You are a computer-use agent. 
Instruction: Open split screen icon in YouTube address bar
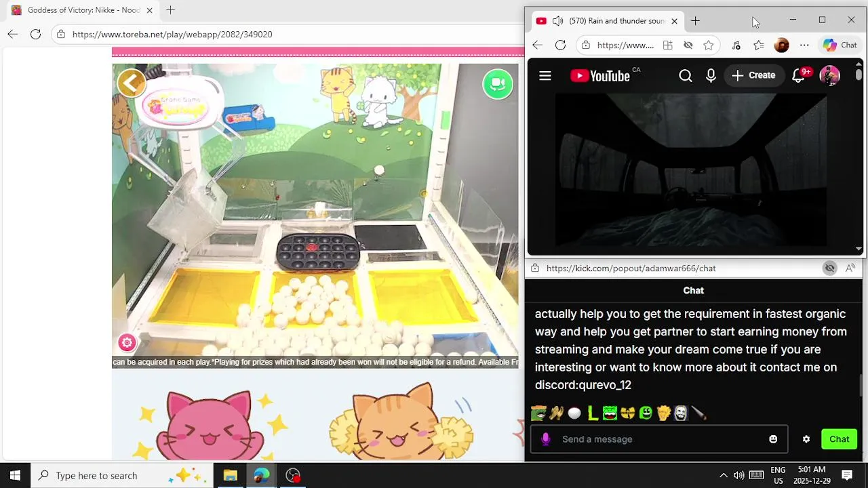point(667,45)
